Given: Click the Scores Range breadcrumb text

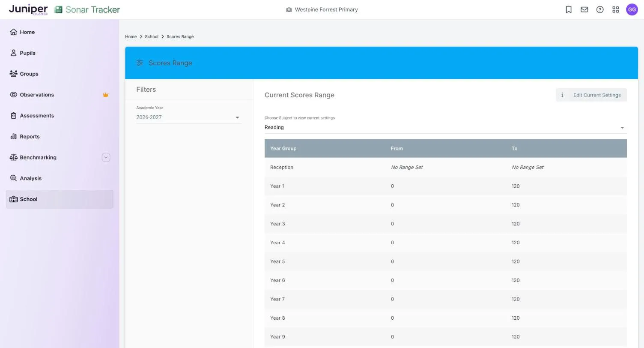Looking at the screenshot, I should point(180,37).
